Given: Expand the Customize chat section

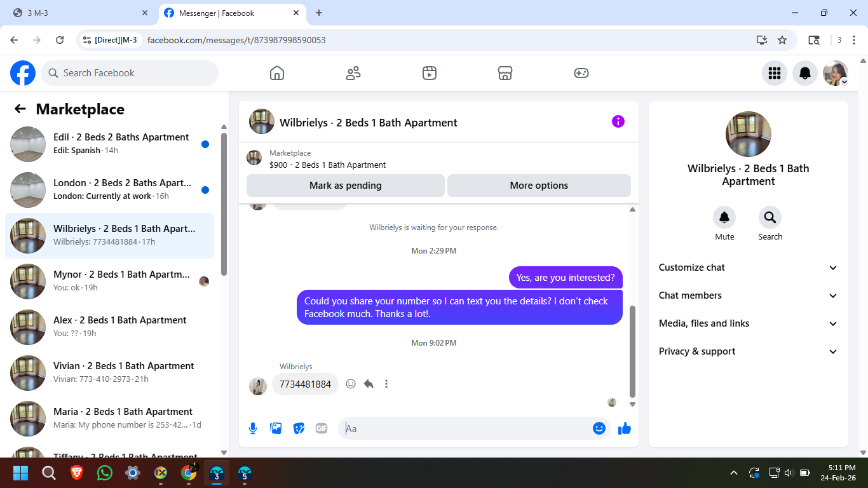Looking at the screenshot, I should (x=748, y=268).
